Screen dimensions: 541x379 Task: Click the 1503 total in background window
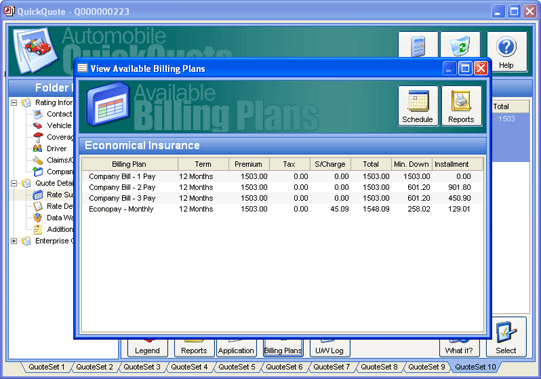[x=506, y=119]
